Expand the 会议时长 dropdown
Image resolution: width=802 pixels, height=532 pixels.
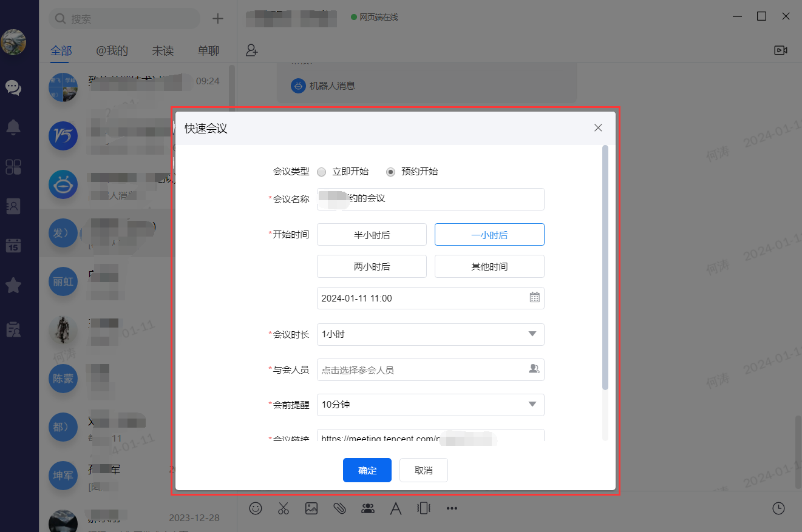coord(430,334)
